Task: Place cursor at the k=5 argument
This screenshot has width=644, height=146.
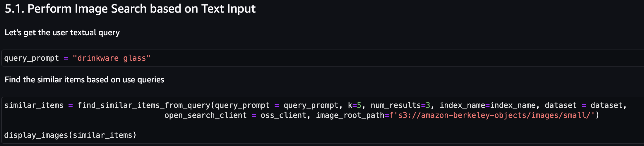Action: 354,105
